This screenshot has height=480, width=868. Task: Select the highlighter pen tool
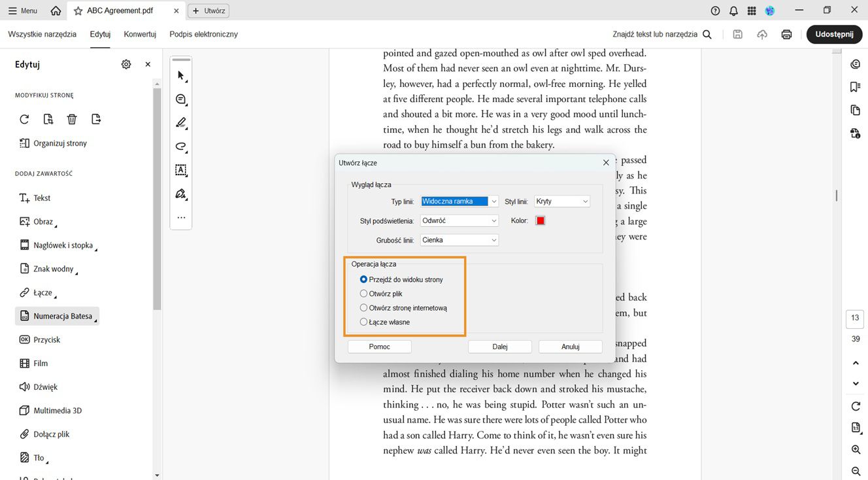click(181, 123)
